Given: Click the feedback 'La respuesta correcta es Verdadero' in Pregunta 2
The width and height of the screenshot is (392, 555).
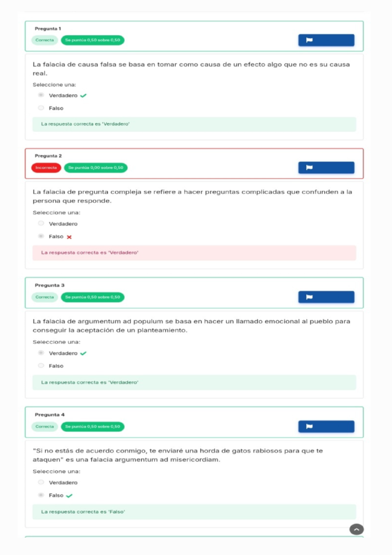Looking at the screenshot, I should coord(90,252).
